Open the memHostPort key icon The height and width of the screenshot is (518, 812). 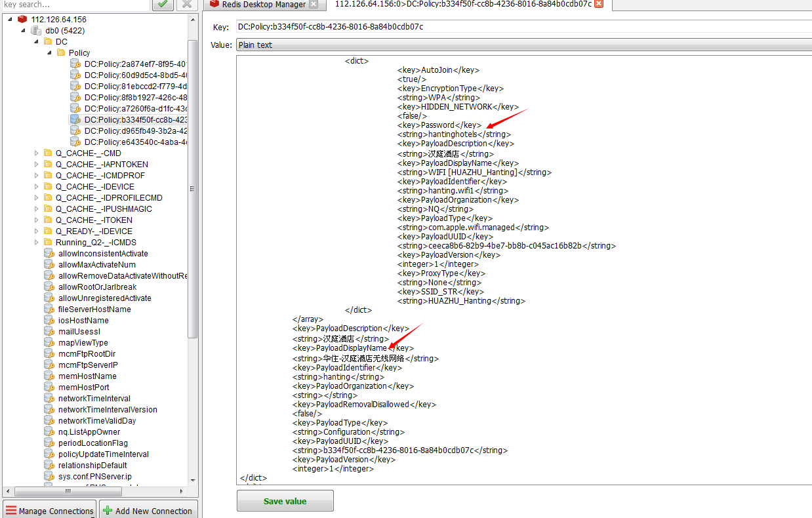[49, 387]
